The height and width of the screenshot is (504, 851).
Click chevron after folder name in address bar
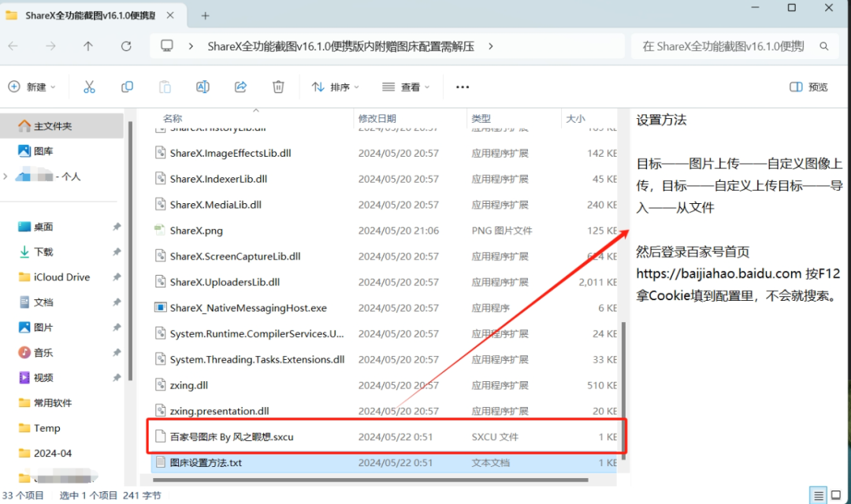[x=491, y=46]
